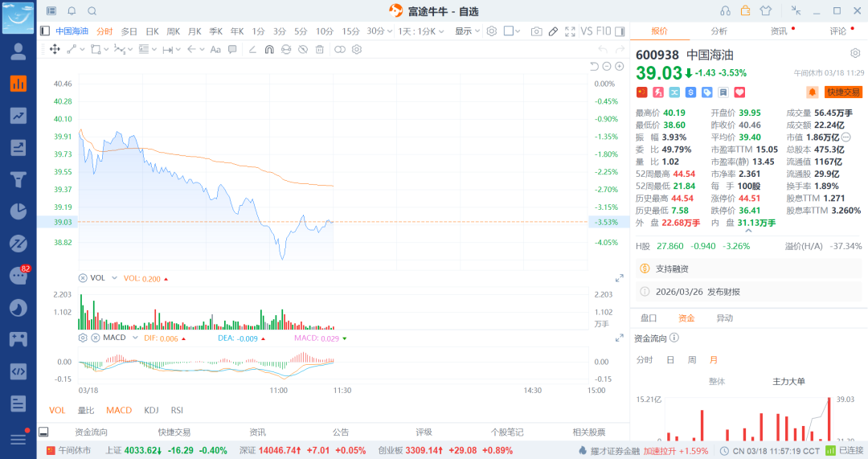The width and height of the screenshot is (868, 459).
Task: Select the 日K timeframe tab
Action: (x=152, y=31)
